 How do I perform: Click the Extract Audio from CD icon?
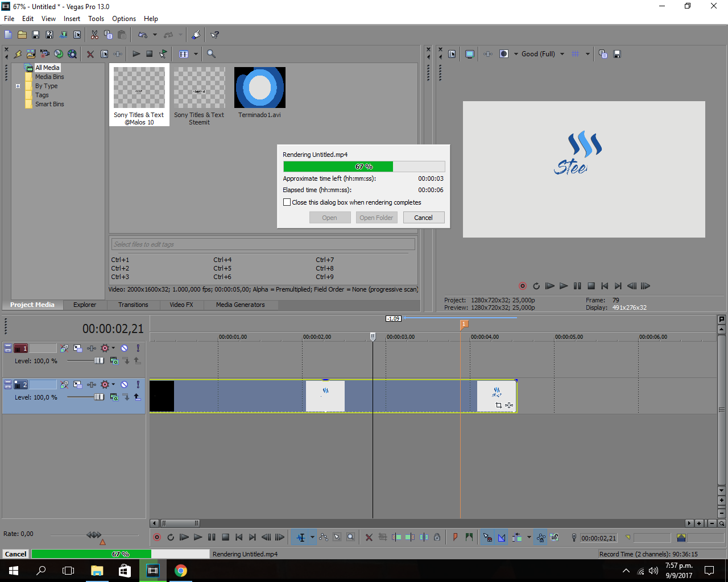59,54
